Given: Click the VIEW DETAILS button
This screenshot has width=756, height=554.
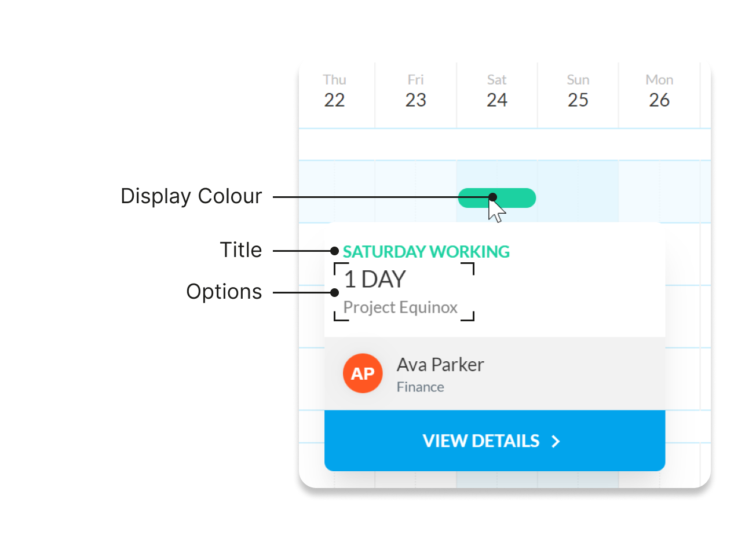Looking at the screenshot, I should click(x=495, y=441).
